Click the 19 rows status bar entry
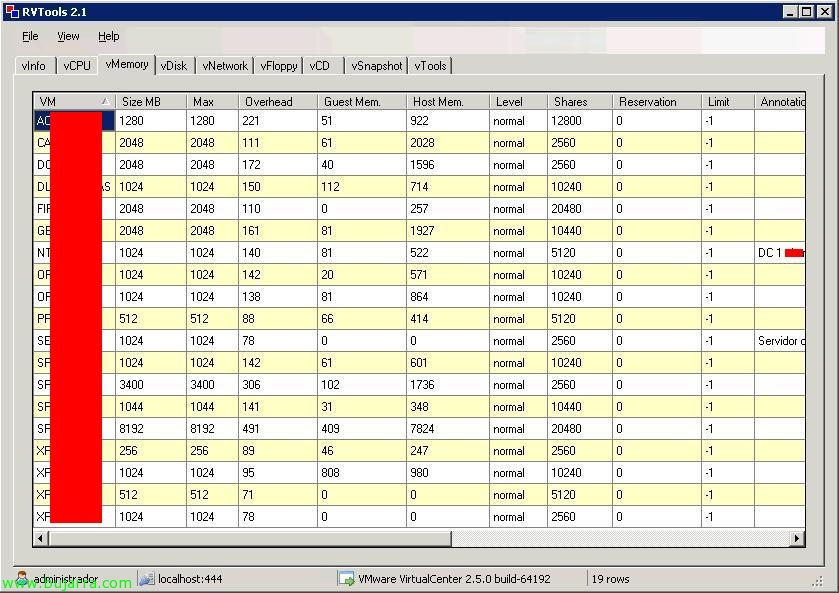 (610, 579)
